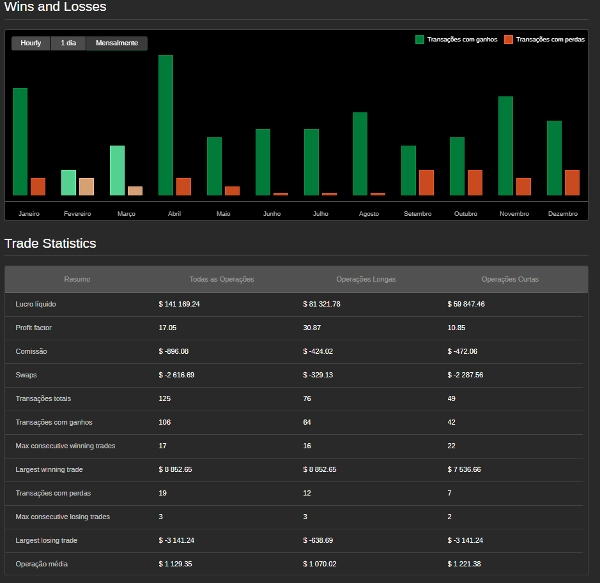Click the Transações com ganhos legend label
This screenshot has width=600, height=583.
[x=462, y=39]
